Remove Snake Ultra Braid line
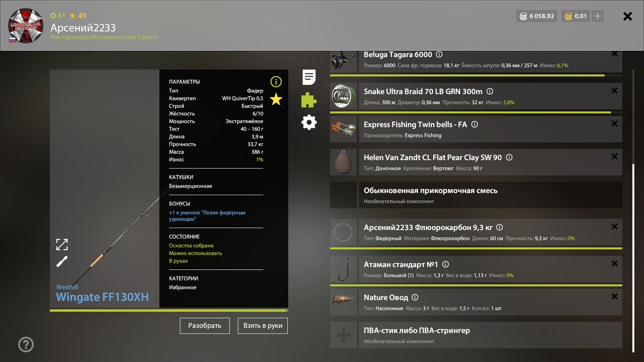The height and width of the screenshot is (362, 644). (x=615, y=90)
